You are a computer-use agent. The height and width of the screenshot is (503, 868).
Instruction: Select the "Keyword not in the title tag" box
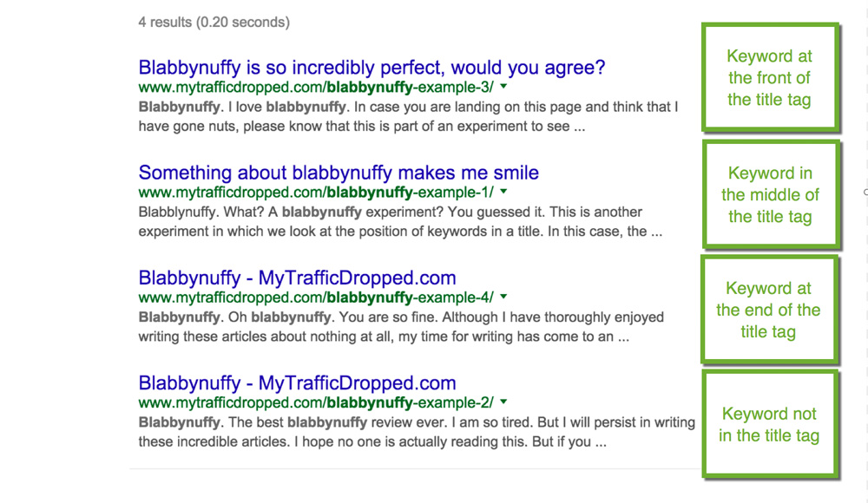769,425
